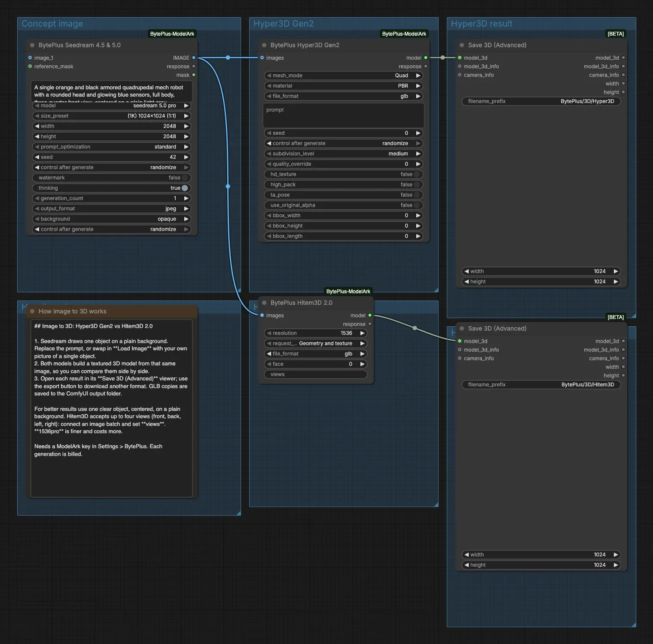The width and height of the screenshot is (653, 644).
Task: Toggle the hd_texture switch
Action: [x=417, y=174]
